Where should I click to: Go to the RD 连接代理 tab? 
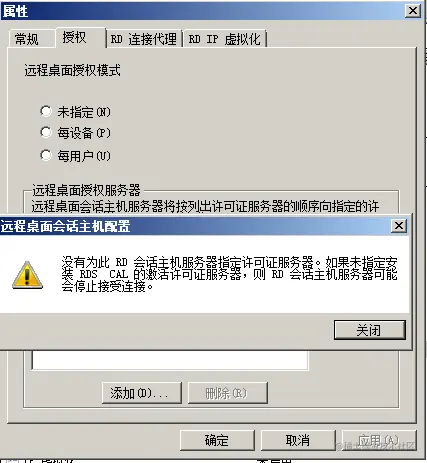coord(144,39)
